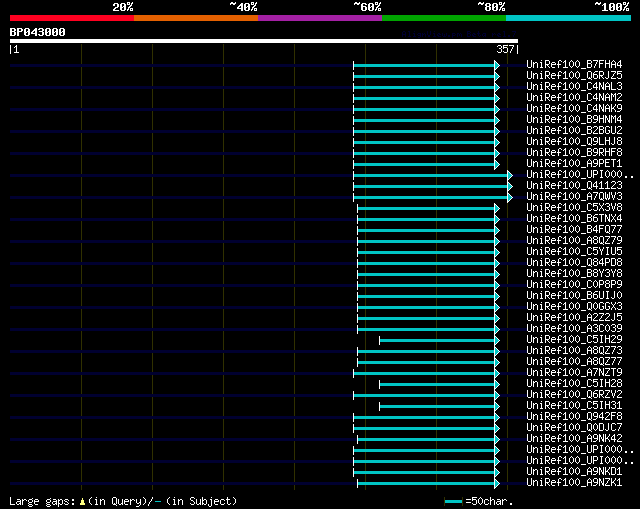Open UniRef100_Q9LHJ8 hit
This screenshot has width=640, height=509.
click(x=574, y=141)
